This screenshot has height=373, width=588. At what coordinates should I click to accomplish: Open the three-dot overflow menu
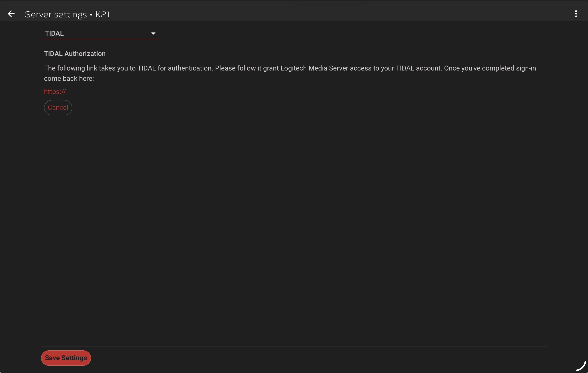click(576, 14)
